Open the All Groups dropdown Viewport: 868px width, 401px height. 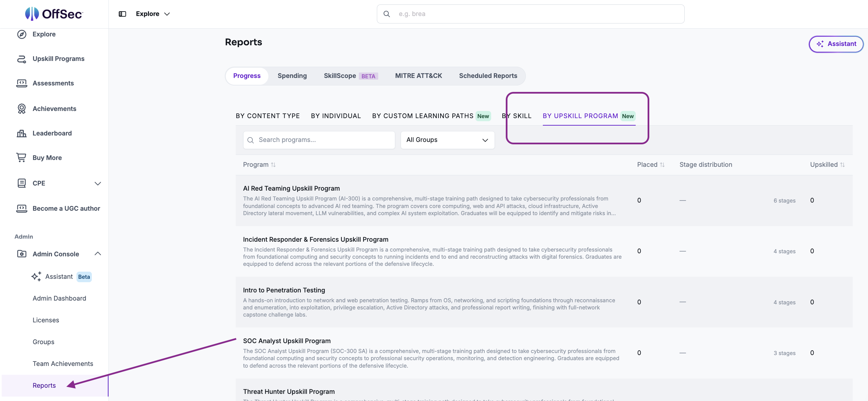click(x=448, y=140)
